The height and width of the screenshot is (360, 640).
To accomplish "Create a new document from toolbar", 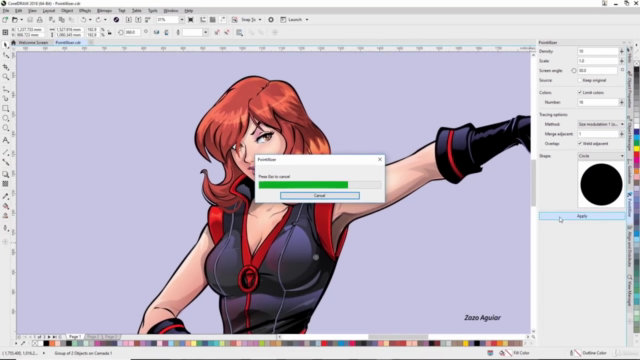I will (5, 20).
